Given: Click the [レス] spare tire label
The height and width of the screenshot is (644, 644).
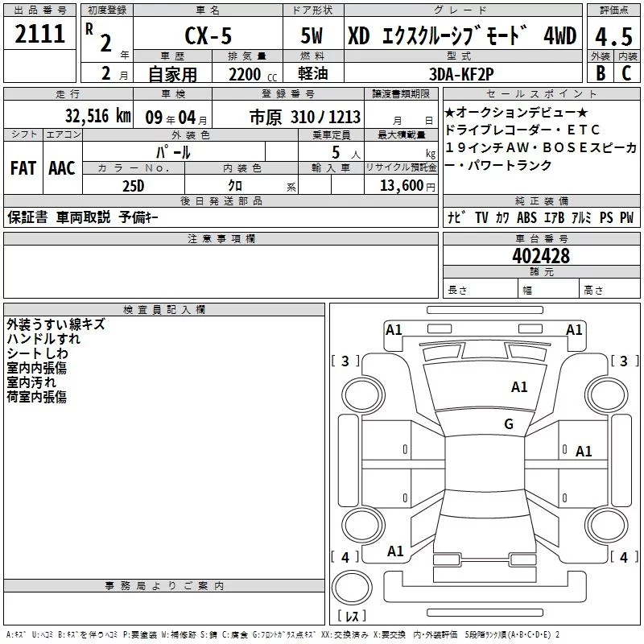Looking at the screenshot, I should pyautogui.click(x=352, y=616).
